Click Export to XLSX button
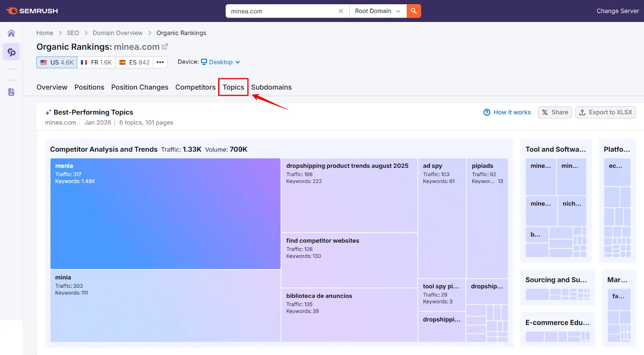 [606, 112]
